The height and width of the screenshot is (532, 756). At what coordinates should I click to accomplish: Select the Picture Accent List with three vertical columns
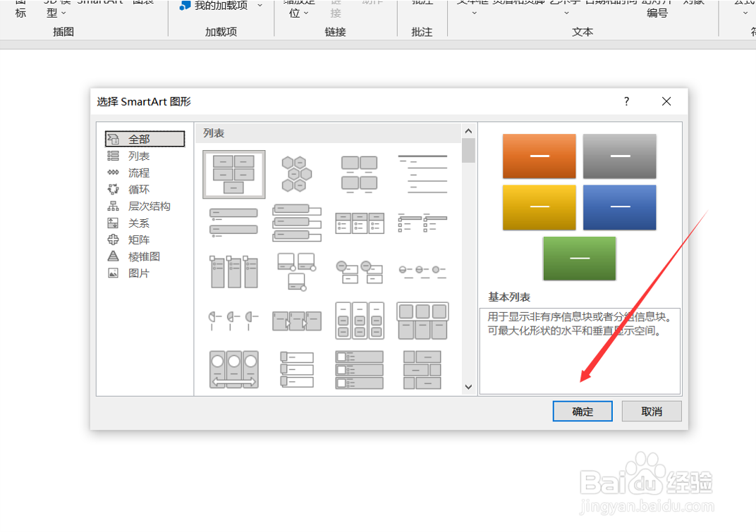[x=234, y=272]
